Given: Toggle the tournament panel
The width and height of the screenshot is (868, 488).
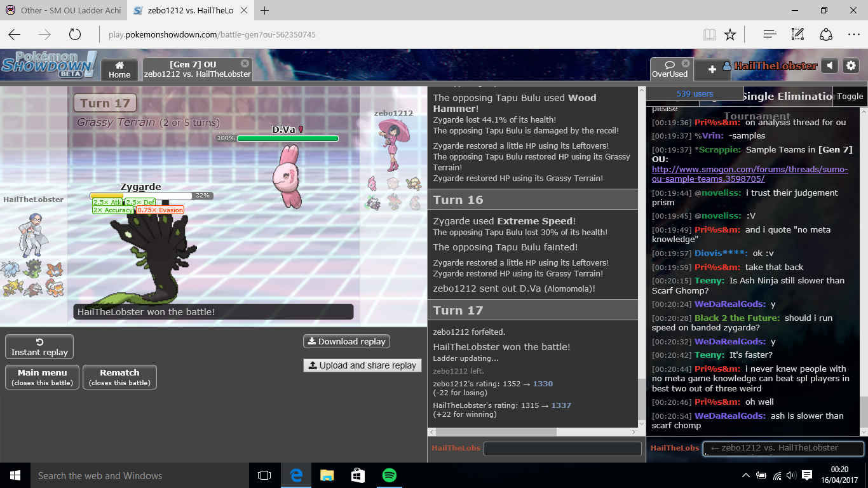Looking at the screenshot, I should 850,97.
